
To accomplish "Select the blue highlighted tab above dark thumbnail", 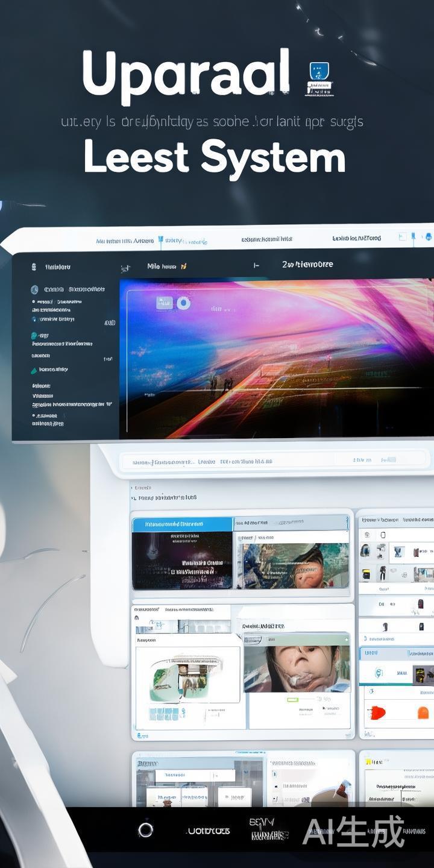I will tap(182, 524).
